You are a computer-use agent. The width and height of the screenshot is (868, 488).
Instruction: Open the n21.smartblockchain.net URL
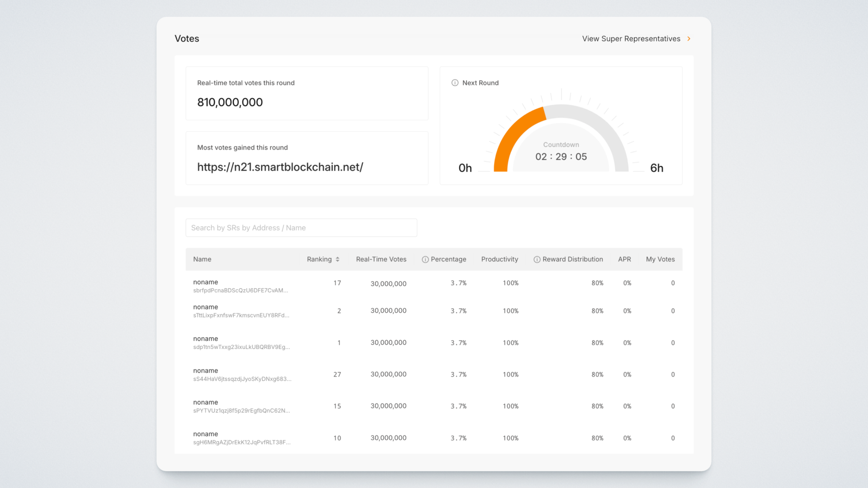point(280,167)
